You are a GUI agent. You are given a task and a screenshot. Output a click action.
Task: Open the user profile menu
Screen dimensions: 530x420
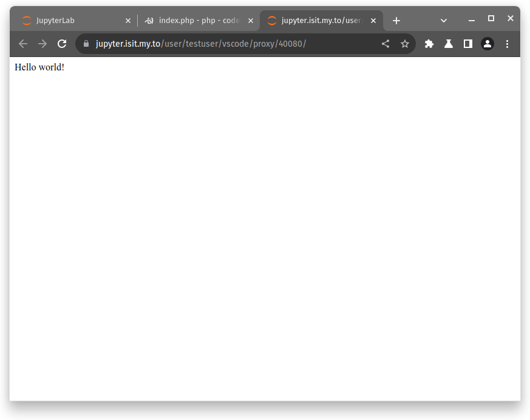pos(488,44)
